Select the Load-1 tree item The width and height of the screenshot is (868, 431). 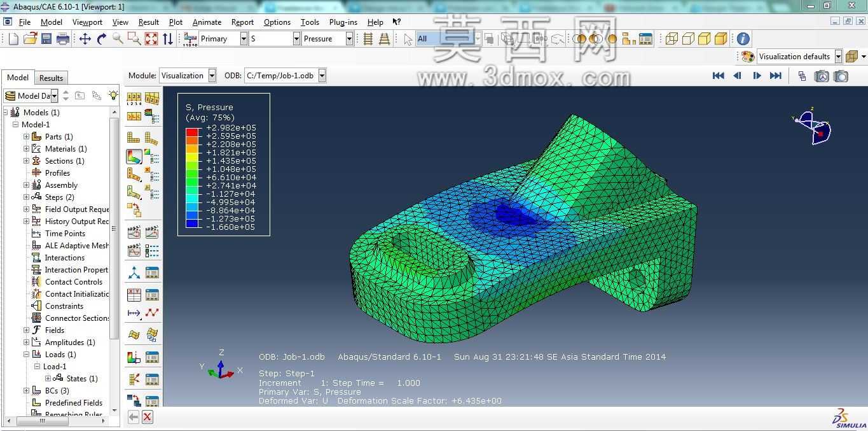tap(55, 367)
